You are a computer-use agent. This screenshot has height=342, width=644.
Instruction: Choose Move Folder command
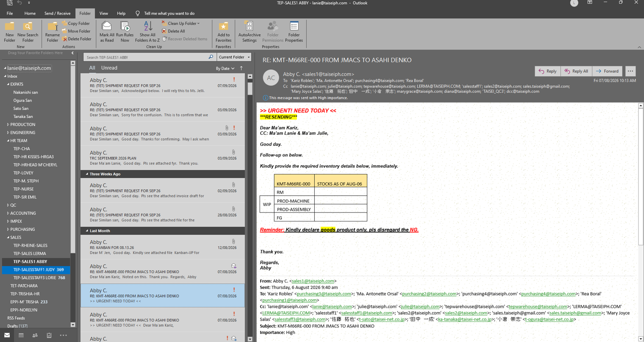pos(76,31)
